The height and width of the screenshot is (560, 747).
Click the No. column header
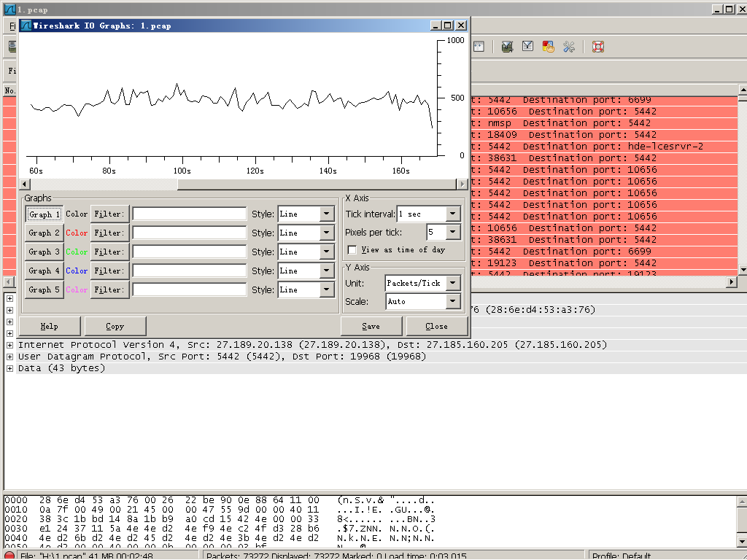pyautogui.click(x=9, y=90)
